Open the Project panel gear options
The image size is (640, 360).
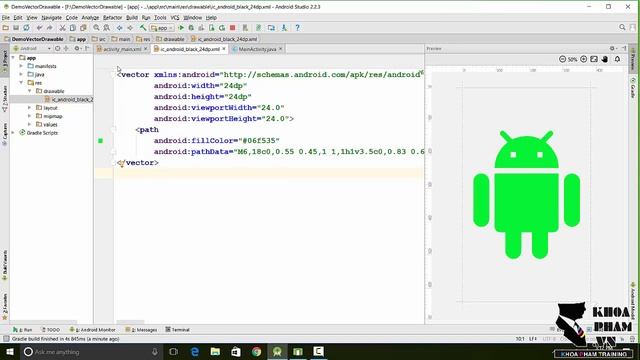(77, 49)
